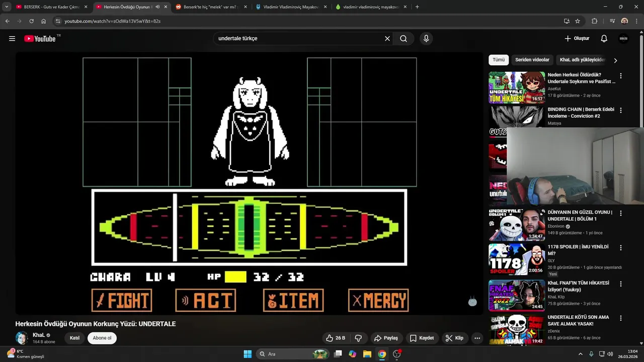Open options menu for Neden Herkesi Öldürdük video
This screenshot has height=362, width=644.
[x=621, y=76]
